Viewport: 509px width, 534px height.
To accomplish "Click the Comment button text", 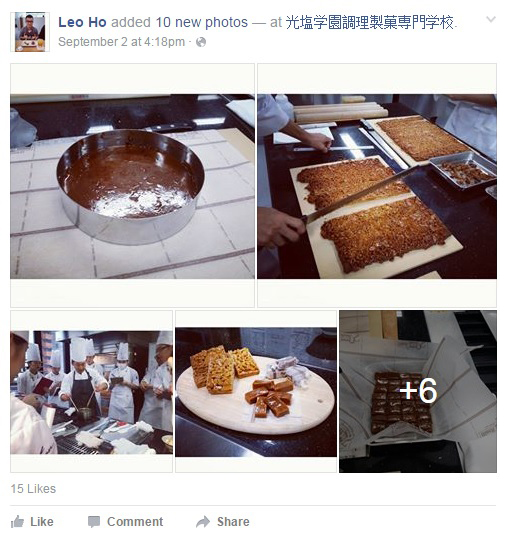I will point(135,522).
